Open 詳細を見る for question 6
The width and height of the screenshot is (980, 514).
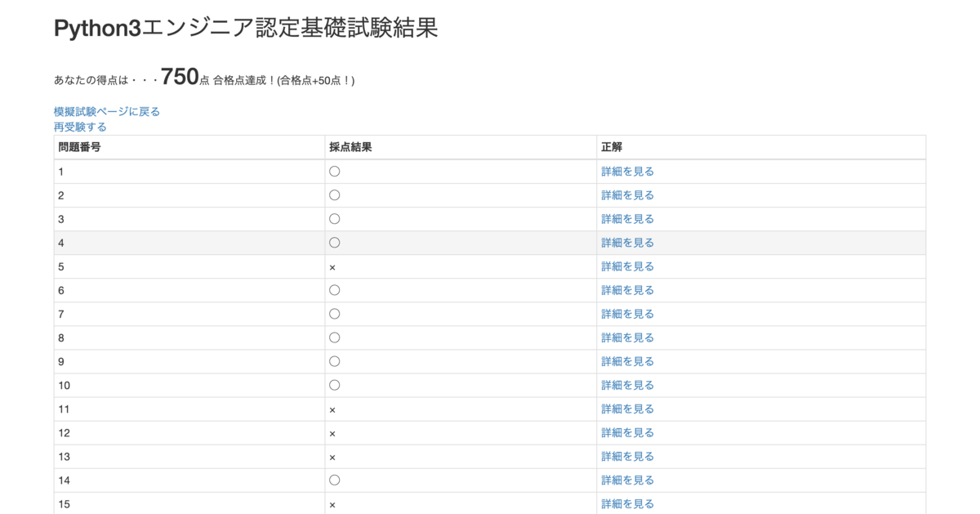[628, 290]
